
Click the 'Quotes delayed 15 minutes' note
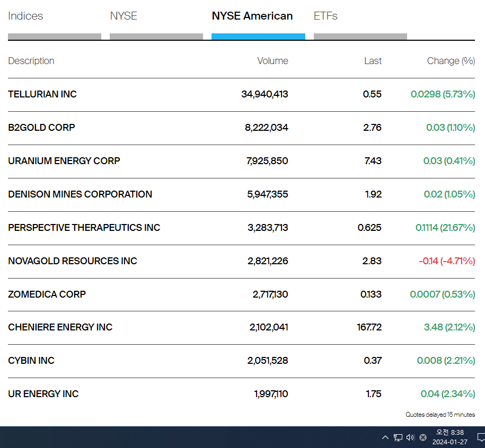click(440, 415)
